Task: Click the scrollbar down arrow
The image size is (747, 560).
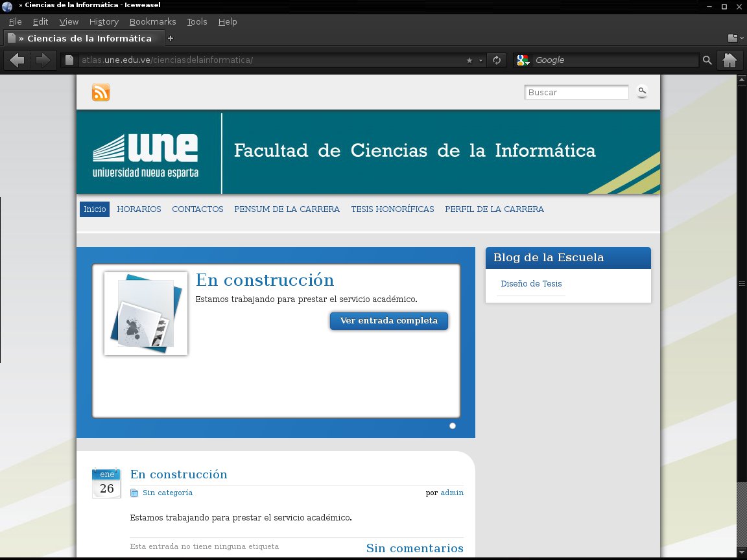Action: tap(742, 552)
